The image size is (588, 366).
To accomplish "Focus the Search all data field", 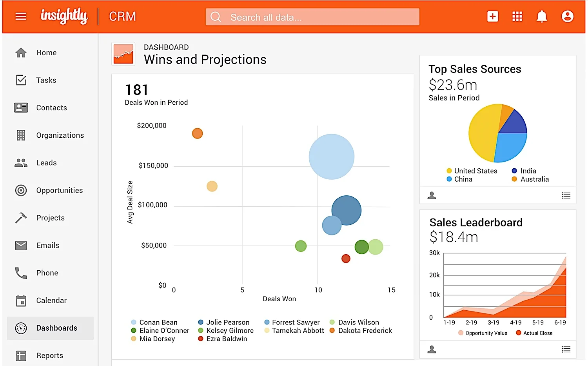I will pyautogui.click(x=312, y=17).
